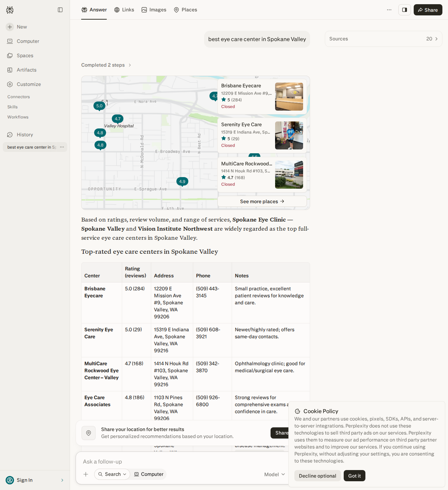Image resolution: width=448 pixels, height=490 pixels.
Task: Expand the Sources panel chevron
Action: click(x=436, y=39)
